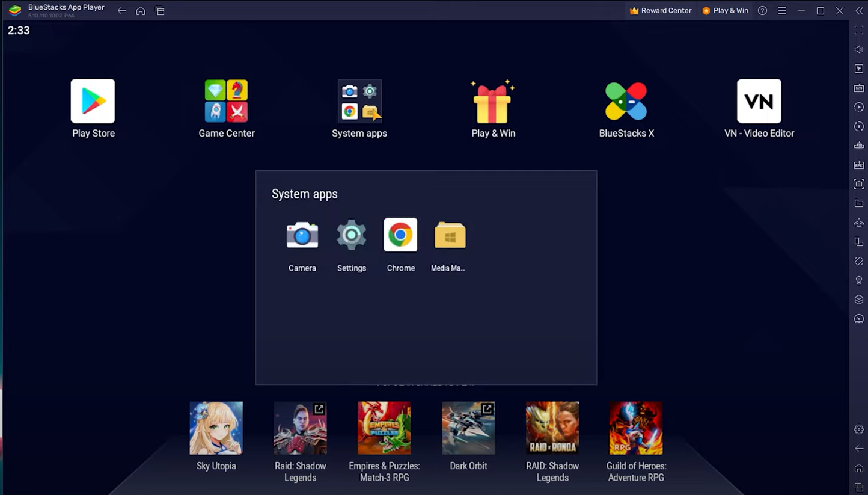The width and height of the screenshot is (868, 495).
Task: Enable airplane mode via the sidebar icon
Action: [x=858, y=223]
